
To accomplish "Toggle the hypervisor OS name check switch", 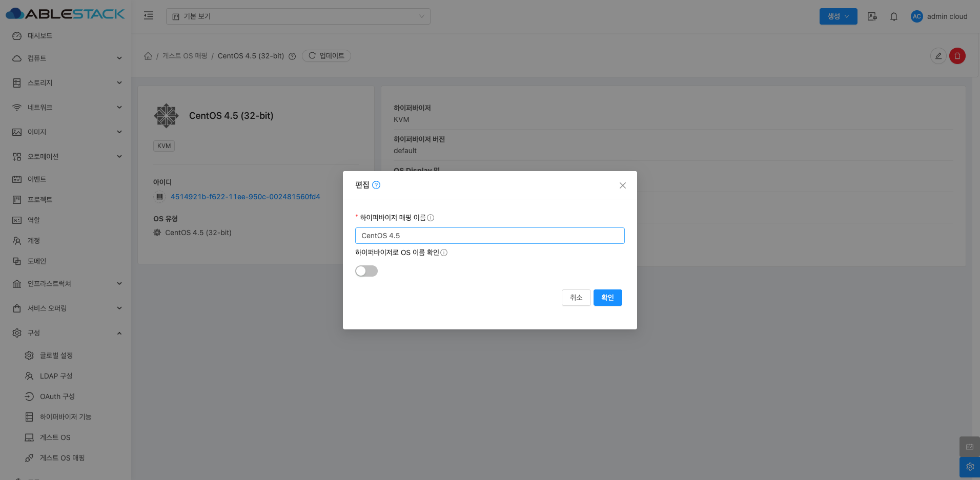I will 366,271.
